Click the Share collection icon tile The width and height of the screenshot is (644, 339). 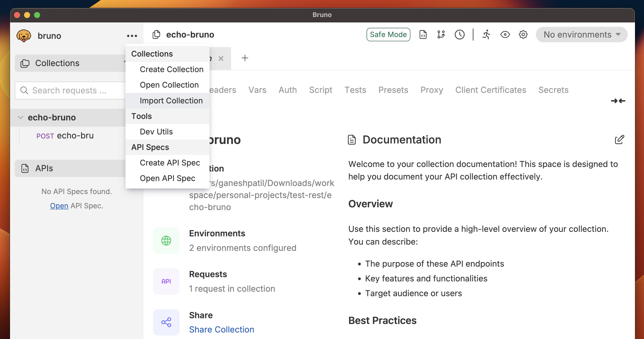point(166,322)
